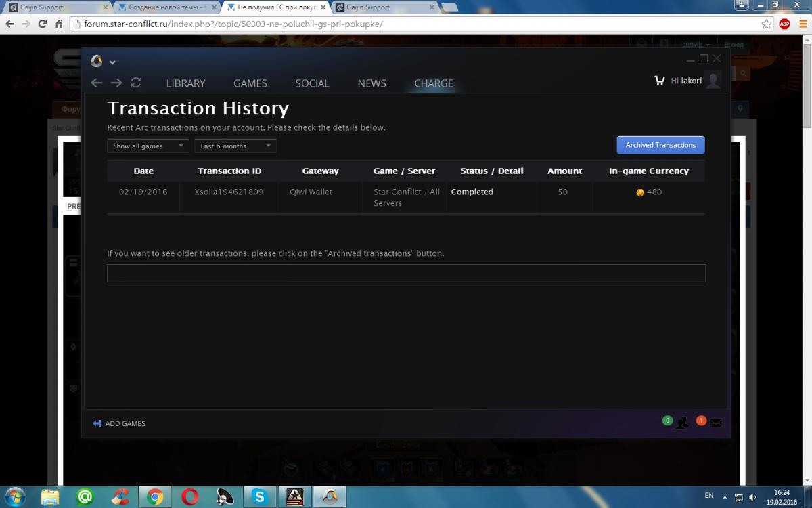Open the NEWS tab in Arc
The image size is (812, 508).
371,83
